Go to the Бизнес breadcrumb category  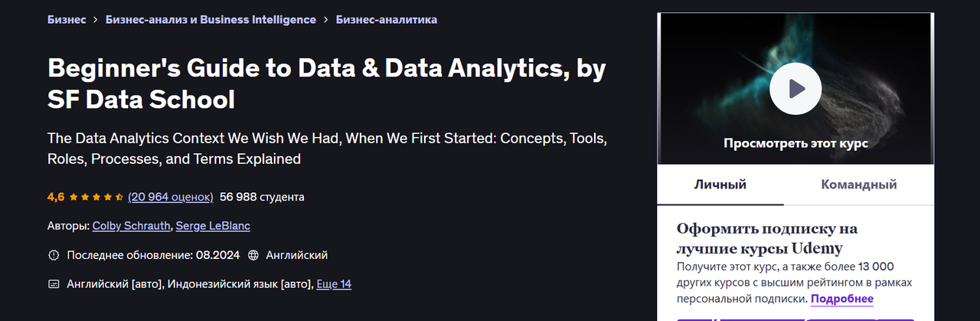(x=67, y=20)
